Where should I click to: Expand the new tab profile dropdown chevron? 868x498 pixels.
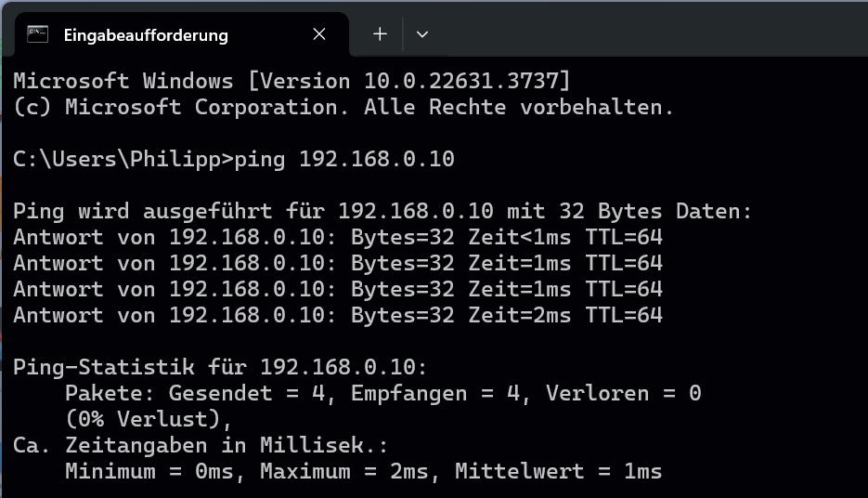coord(421,34)
